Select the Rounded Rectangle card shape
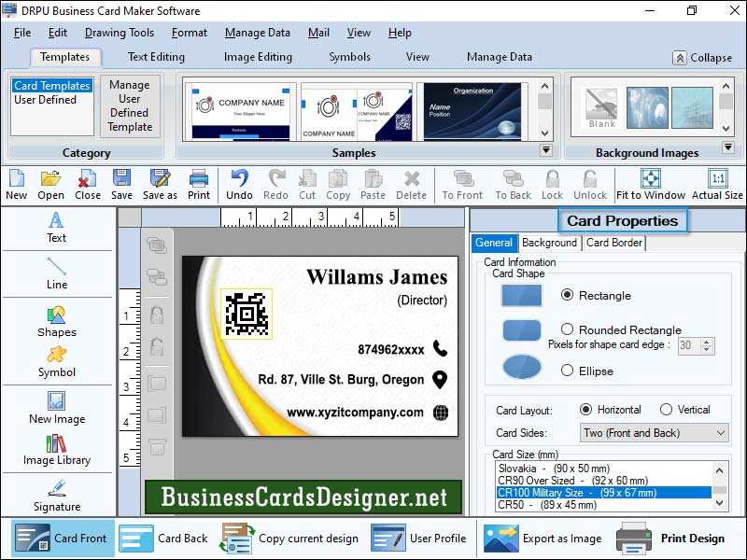The image size is (747, 560). click(x=569, y=329)
